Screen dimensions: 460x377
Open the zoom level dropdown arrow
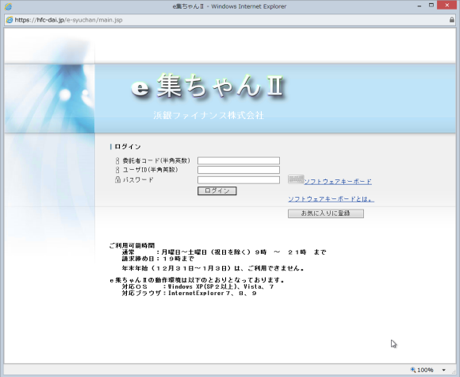tap(444, 370)
